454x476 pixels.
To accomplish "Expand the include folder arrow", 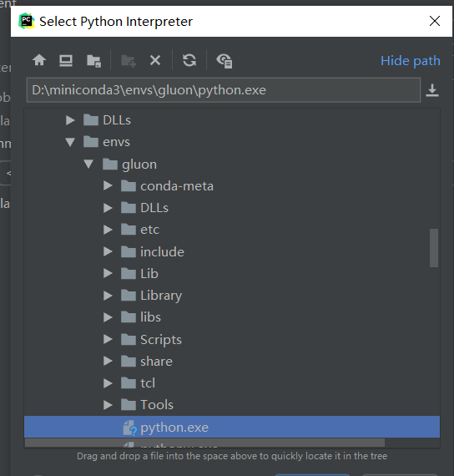I will pyautogui.click(x=108, y=251).
